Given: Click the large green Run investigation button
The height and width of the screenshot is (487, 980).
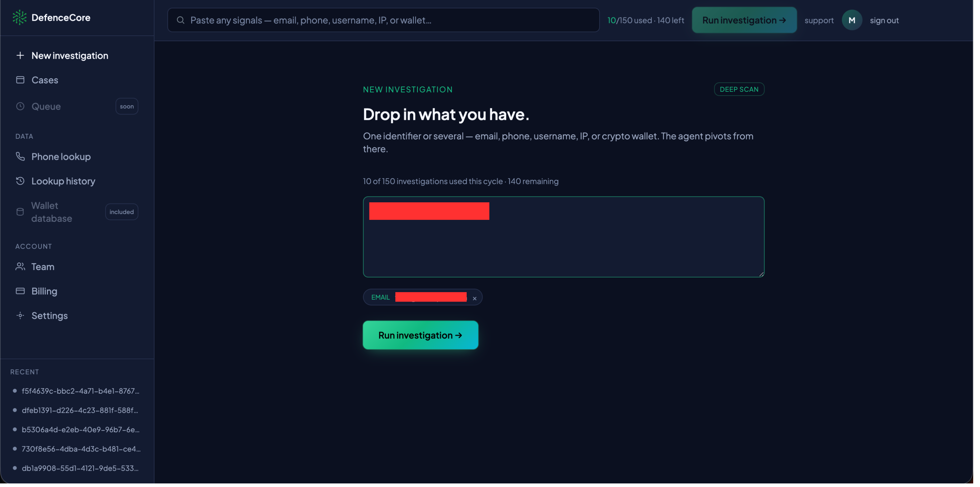Looking at the screenshot, I should pos(424,337).
